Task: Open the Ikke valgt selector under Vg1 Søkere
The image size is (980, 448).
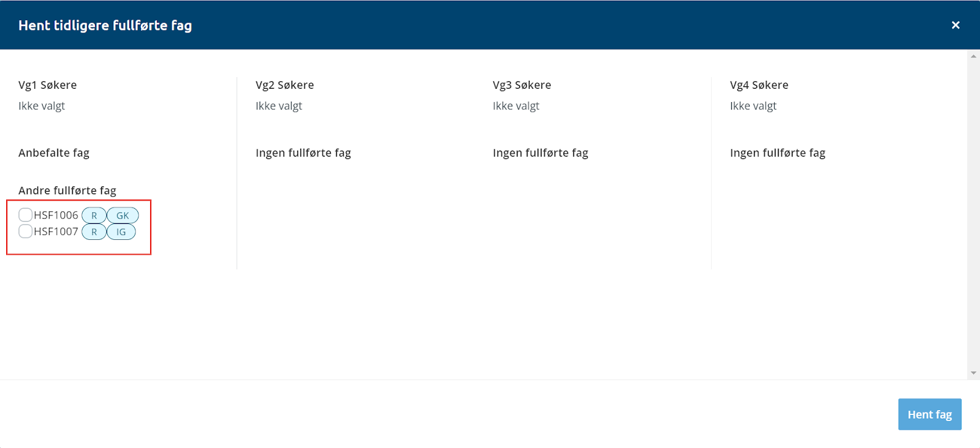Action: 42,106
